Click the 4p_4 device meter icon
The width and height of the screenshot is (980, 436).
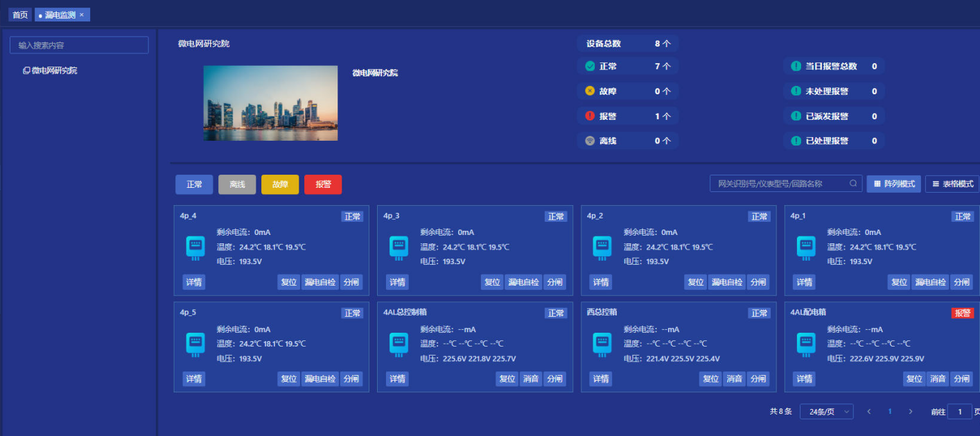pyautogui.click(x=195, y=247)
